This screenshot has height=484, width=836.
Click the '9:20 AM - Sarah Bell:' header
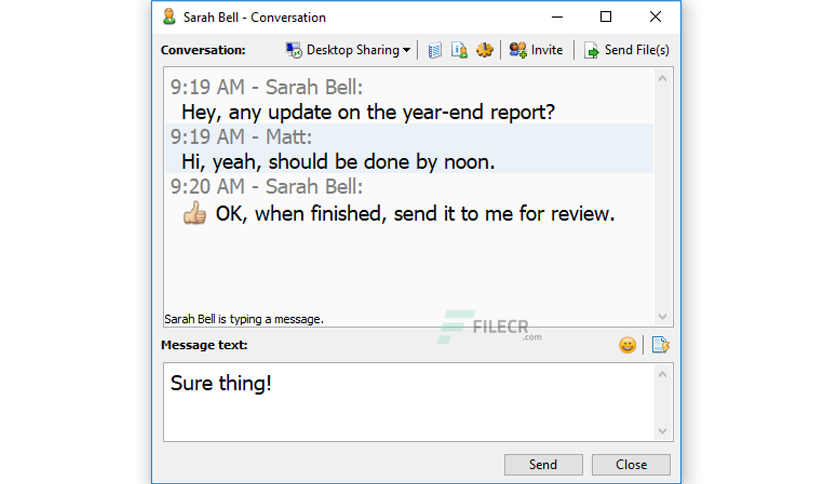coord(267,187)
